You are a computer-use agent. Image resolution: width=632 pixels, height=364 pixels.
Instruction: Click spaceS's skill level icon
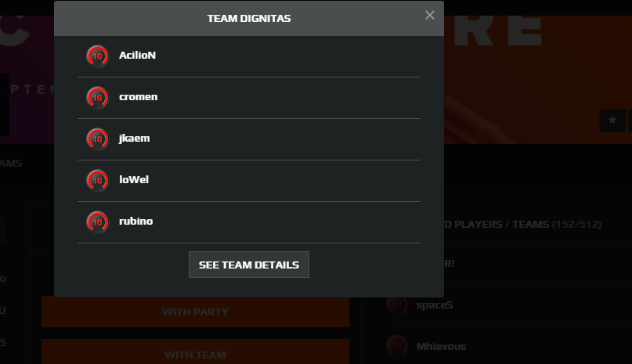pyautogui.click(x=397, y=305)
